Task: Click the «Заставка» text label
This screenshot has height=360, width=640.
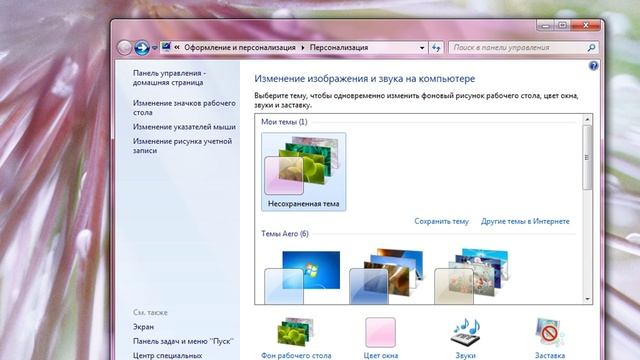Action: pyautogui.click(x=550, y=356)
